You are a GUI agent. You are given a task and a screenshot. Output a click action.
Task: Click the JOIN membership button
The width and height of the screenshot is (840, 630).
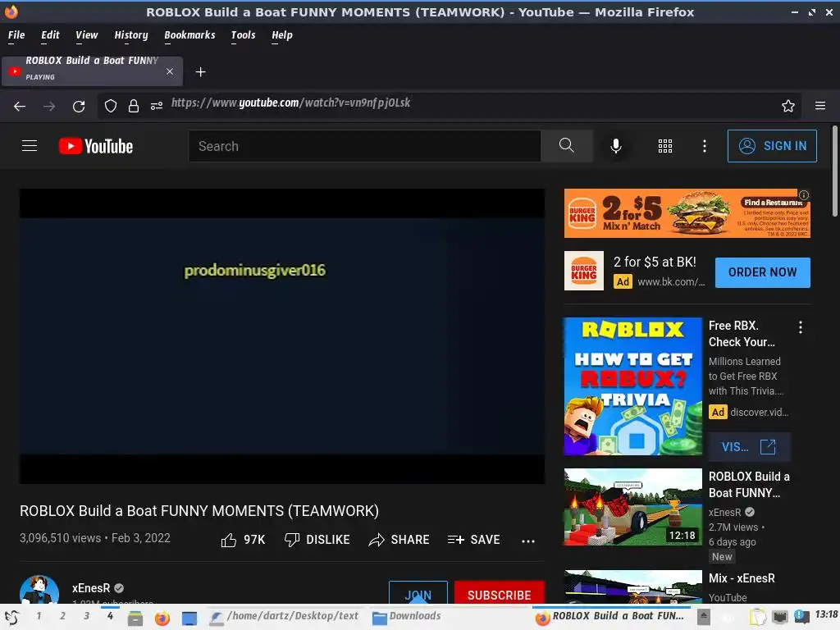point(418,594)
